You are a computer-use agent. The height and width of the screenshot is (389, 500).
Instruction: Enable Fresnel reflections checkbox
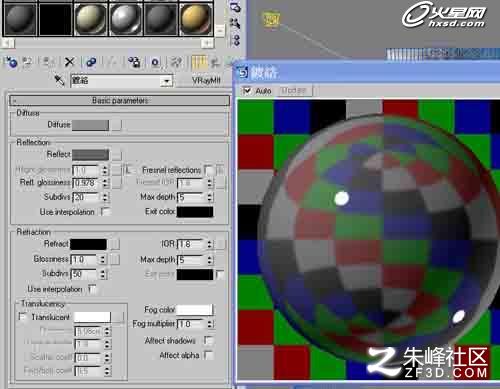click(x=209, y=170)
